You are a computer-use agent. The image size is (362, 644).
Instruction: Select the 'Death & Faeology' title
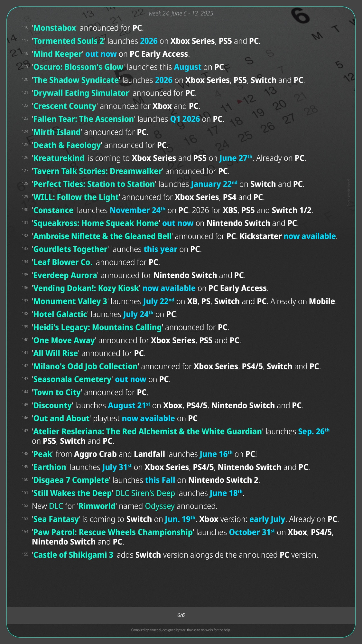click(67, 145)
